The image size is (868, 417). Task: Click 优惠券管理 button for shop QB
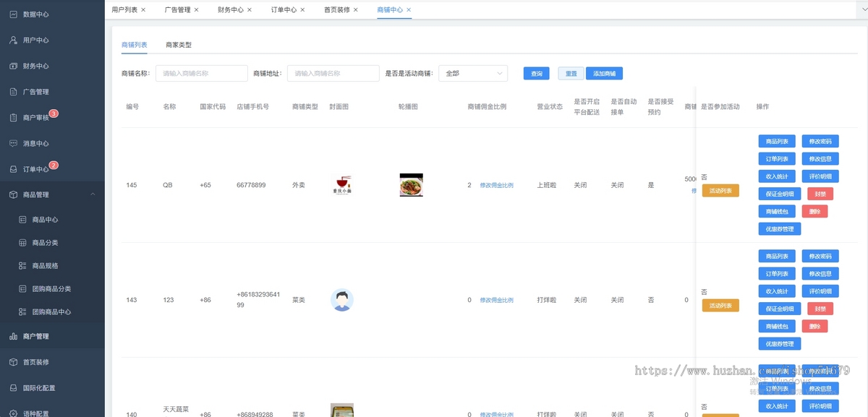(780, 229)
